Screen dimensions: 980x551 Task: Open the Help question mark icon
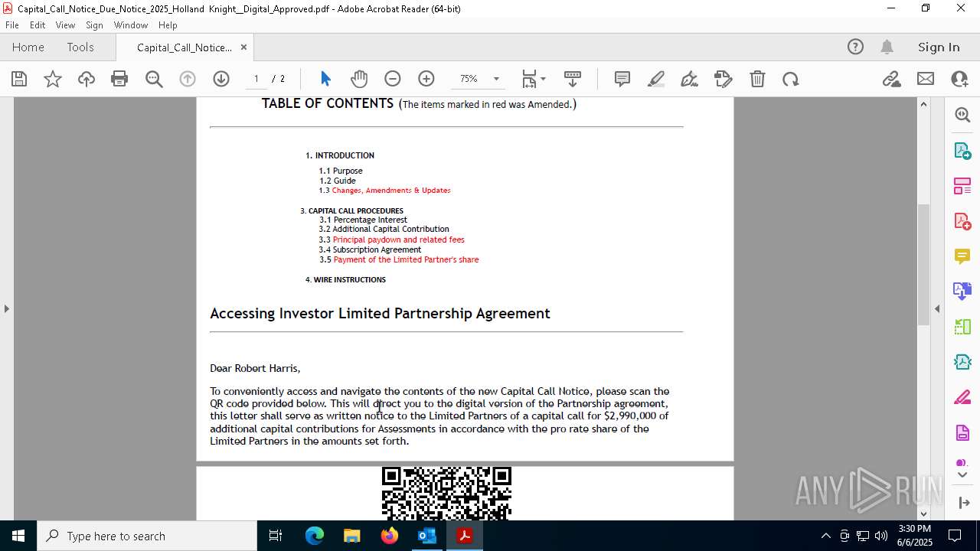855,47
